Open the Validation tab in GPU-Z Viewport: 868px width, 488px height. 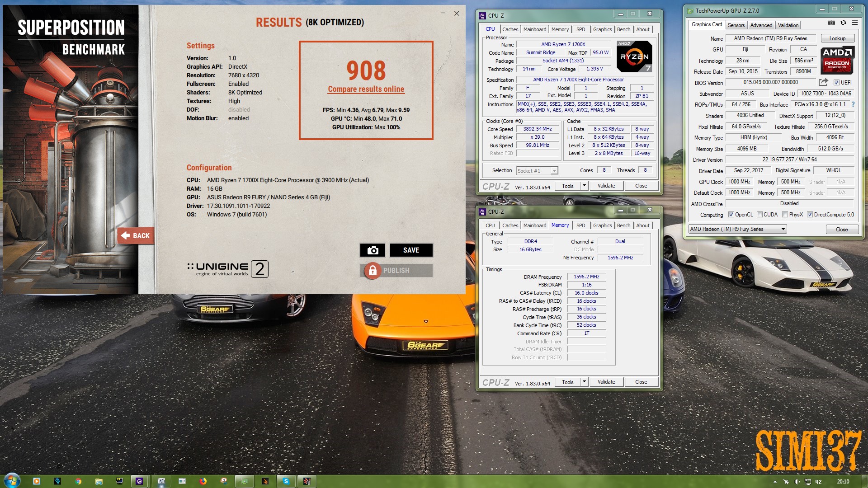coord(788,25)
